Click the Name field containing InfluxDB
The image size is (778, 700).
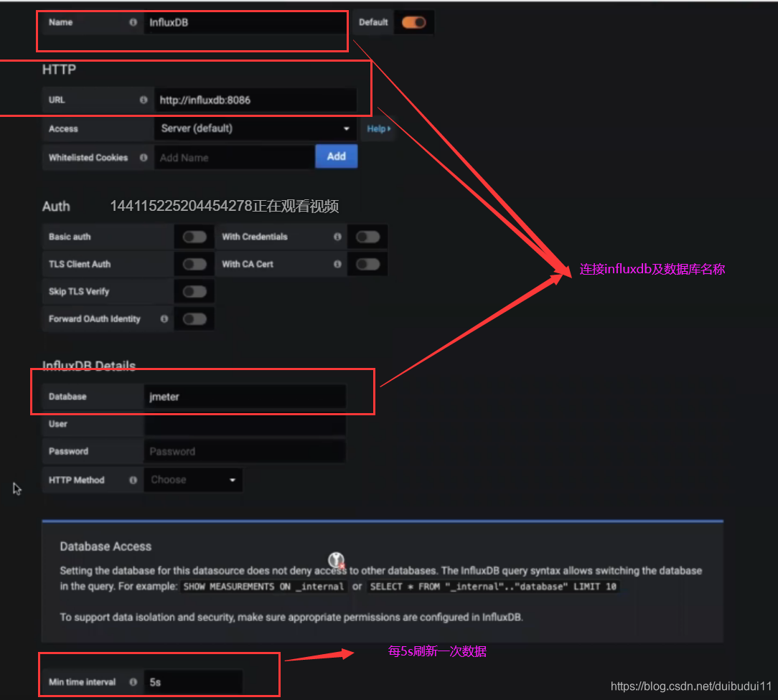click(x=245, y=22)
